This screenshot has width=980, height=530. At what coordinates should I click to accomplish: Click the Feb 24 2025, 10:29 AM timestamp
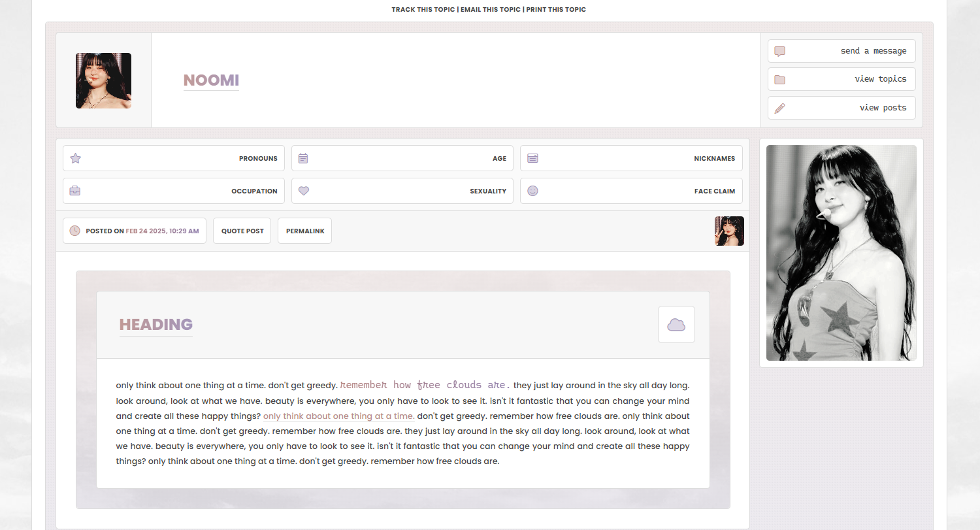[x=162, y=231]
